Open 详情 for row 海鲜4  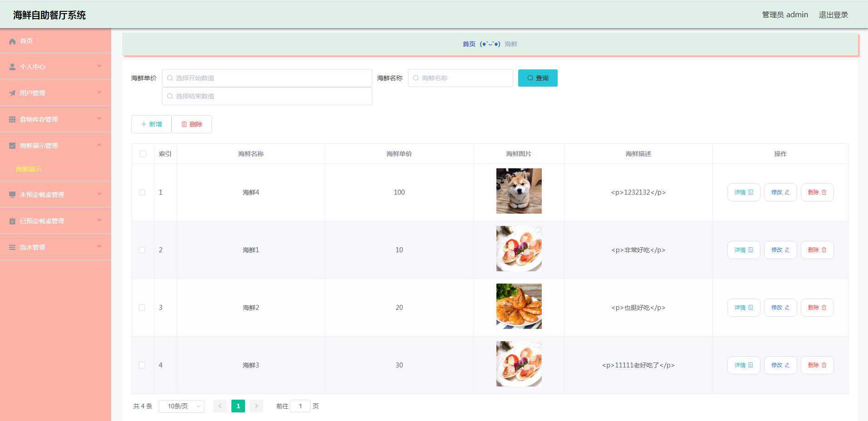click(744, 192)
